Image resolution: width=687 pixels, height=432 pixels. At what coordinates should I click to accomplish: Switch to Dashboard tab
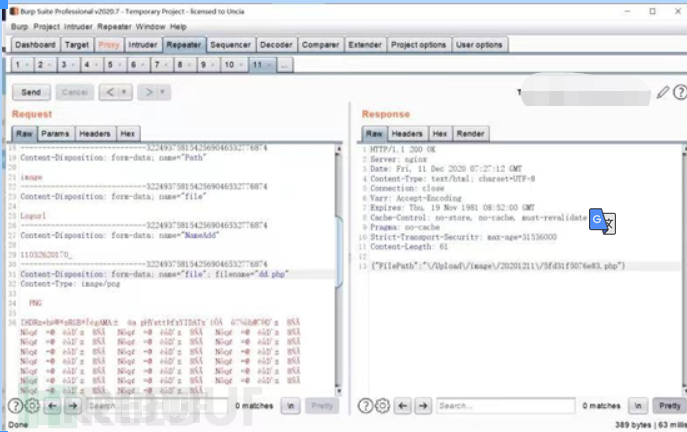point(35,45)
